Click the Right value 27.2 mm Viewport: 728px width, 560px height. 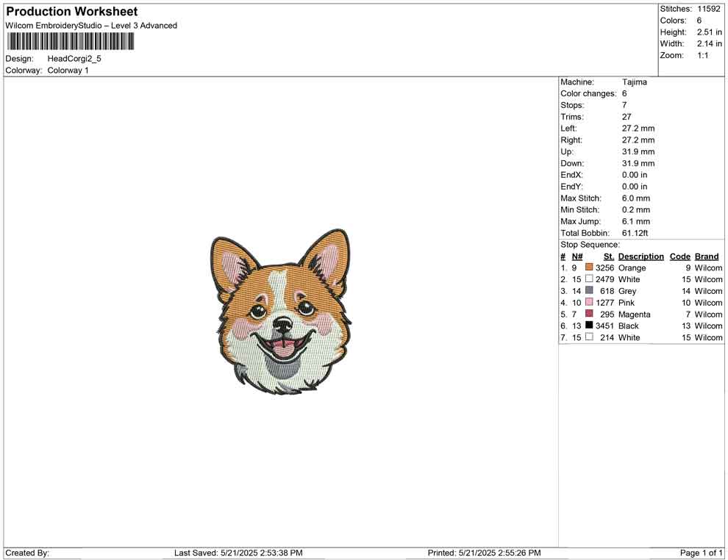(x=638, y=140)
